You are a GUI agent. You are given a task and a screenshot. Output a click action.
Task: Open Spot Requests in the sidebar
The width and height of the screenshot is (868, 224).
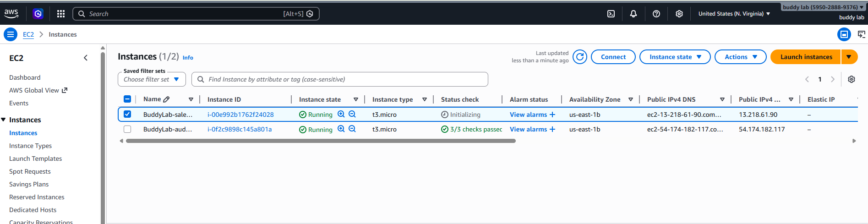(x=30, y=171)
